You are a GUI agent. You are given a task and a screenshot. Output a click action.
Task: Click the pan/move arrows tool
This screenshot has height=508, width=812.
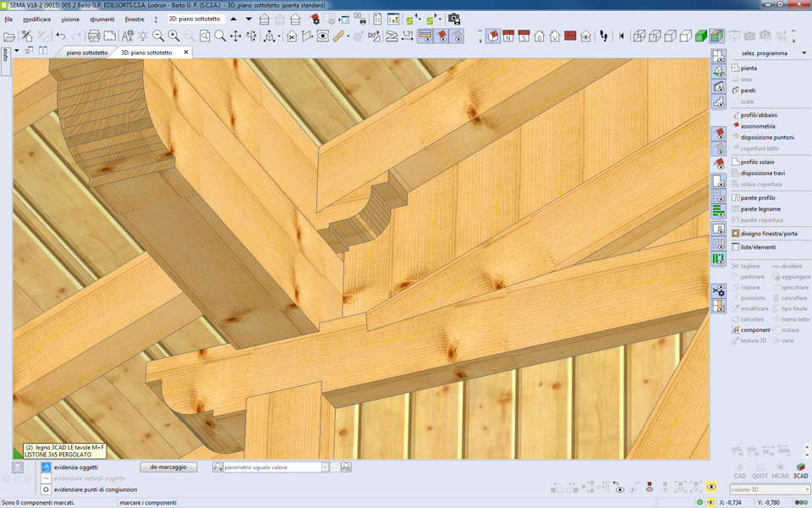pos(236,36)
